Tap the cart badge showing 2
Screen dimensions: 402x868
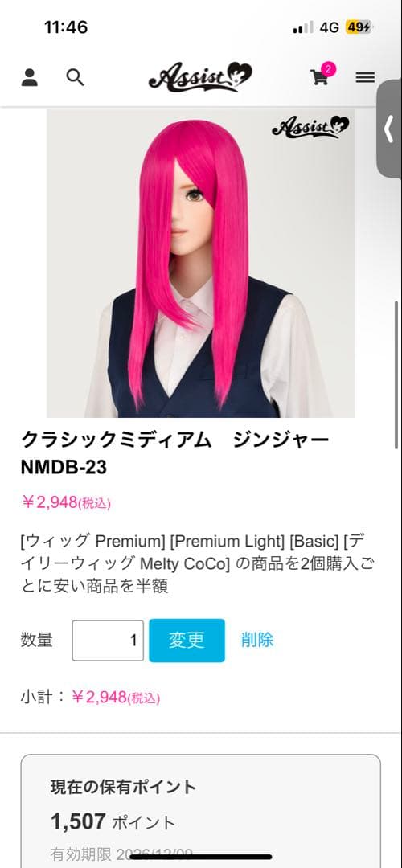click(328, 69)
